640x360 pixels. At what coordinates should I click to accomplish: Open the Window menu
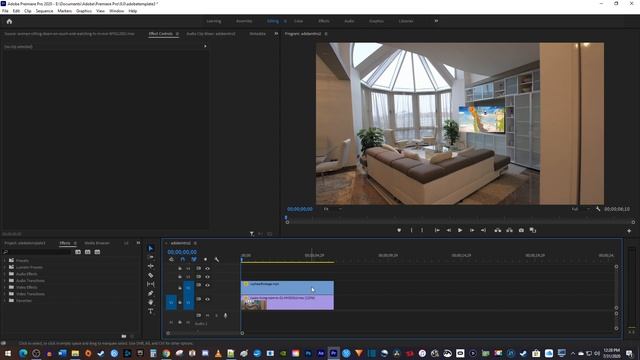pos(116,11)
